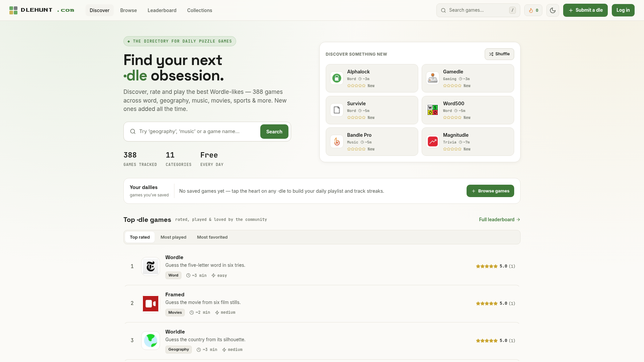Click Wordle's five-star rating
Viewport: 644px width, 362px height.
point(487,266)
